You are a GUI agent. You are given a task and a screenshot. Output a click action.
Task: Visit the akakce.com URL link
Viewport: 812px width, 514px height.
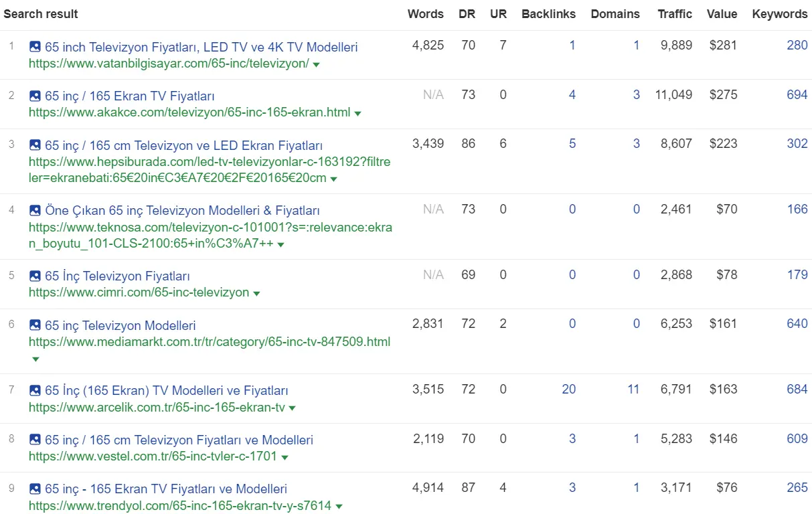point(189,112)
